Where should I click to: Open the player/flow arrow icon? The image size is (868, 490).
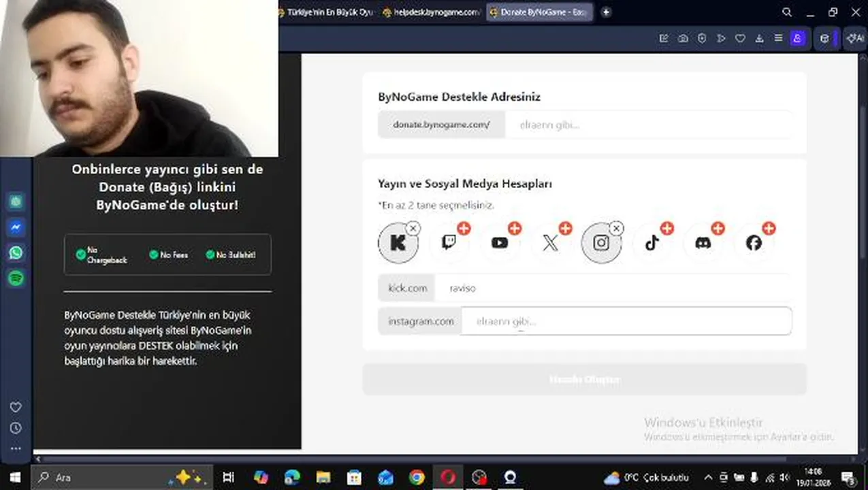tap(721, 39)
